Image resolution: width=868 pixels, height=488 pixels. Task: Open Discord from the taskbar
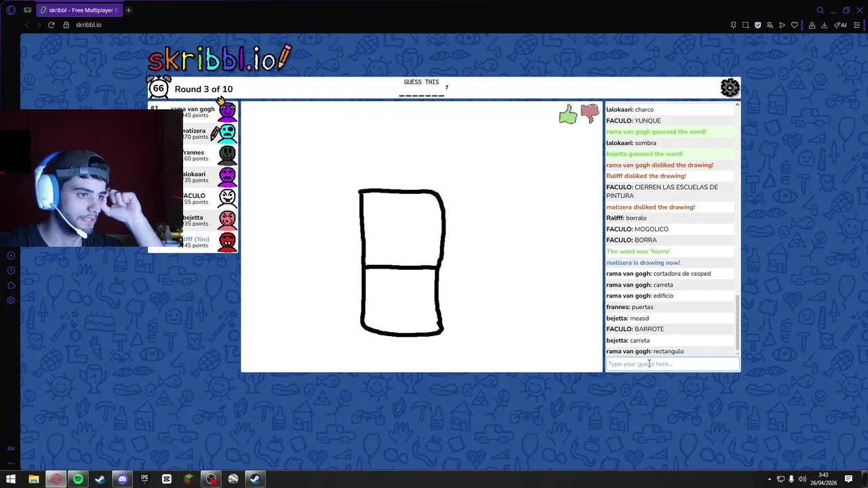tap(122, 479)
